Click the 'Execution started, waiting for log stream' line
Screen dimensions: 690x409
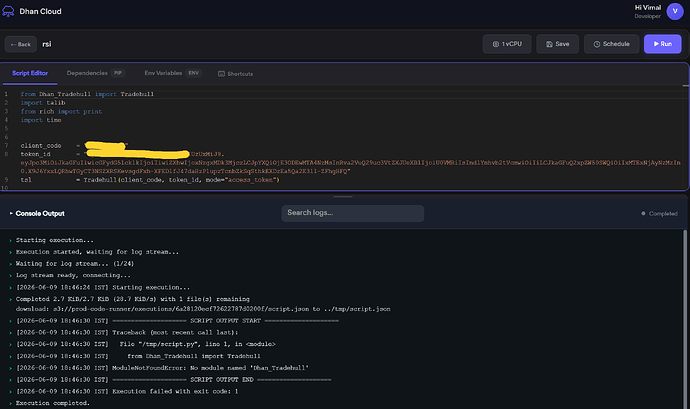pos(97,252)
